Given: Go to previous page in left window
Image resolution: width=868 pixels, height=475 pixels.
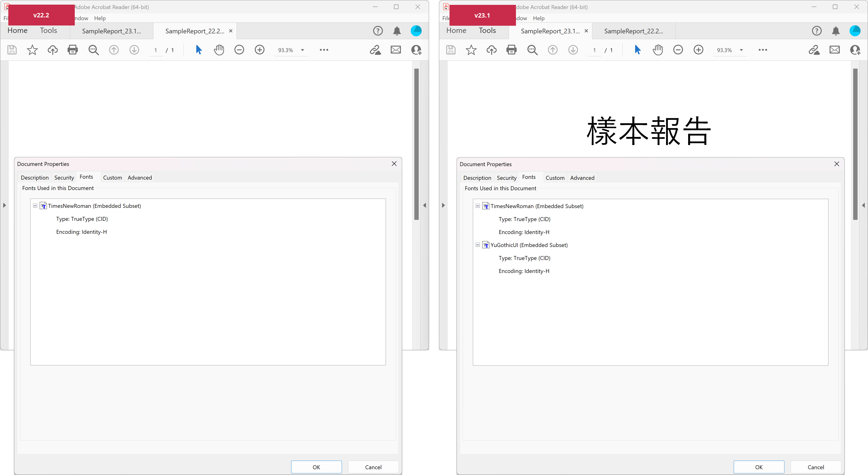Looking at the screenshot, I should coord(114,50).
